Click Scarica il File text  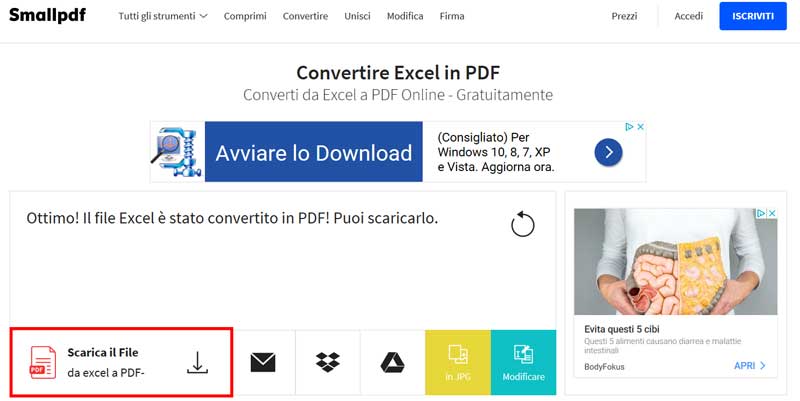pos(103,352)
